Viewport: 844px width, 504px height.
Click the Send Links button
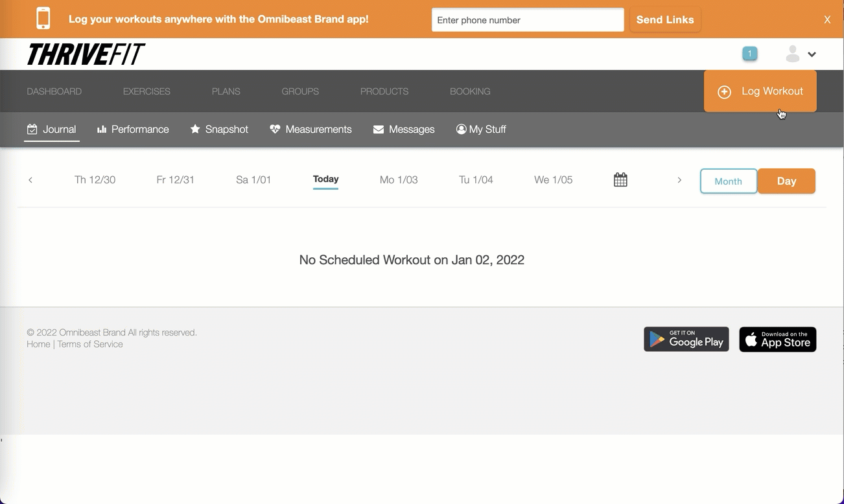tap(664, 20)
